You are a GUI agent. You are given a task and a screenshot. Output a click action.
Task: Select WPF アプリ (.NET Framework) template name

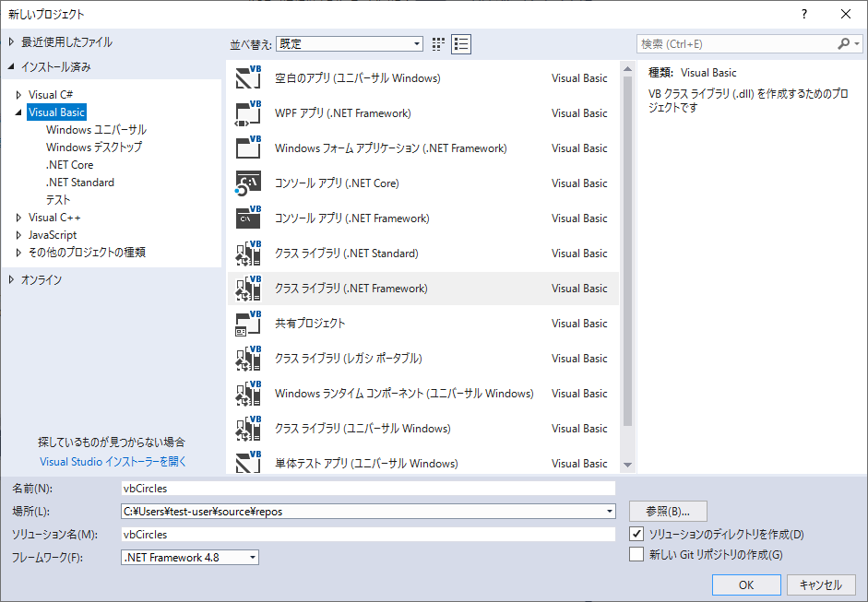tap(342, 112)
